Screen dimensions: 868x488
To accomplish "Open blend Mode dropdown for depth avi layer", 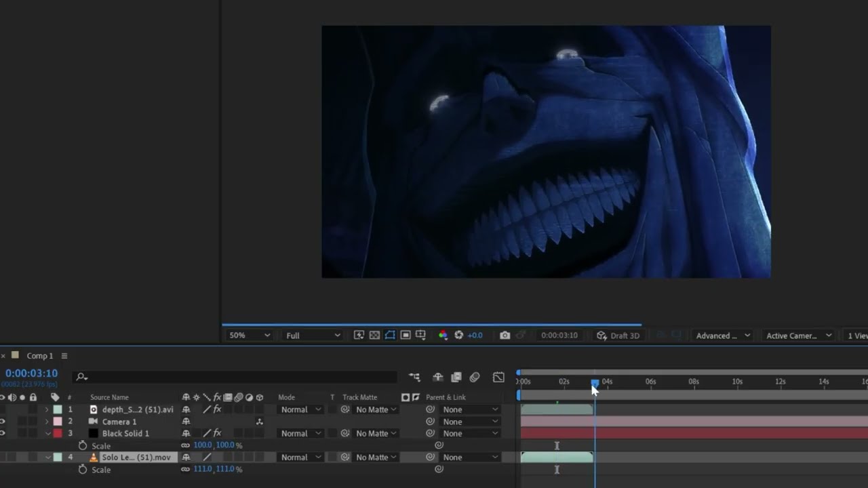I will 300,410.
